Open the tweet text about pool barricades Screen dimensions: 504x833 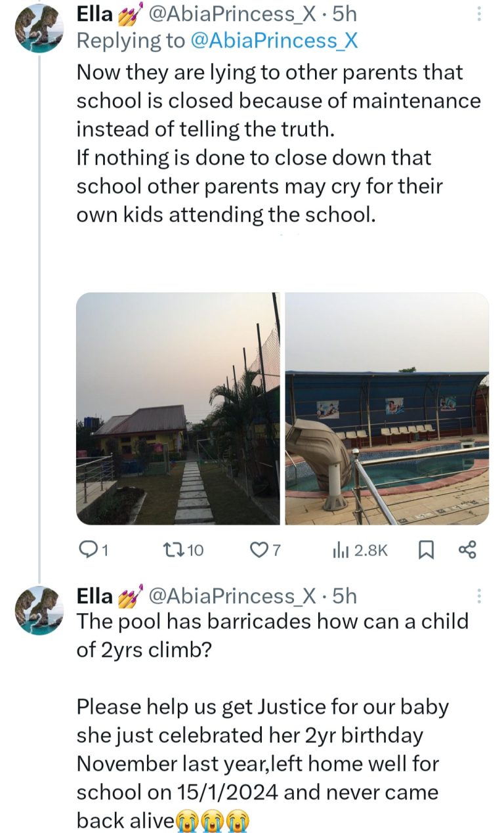click(x=272, y=632)
